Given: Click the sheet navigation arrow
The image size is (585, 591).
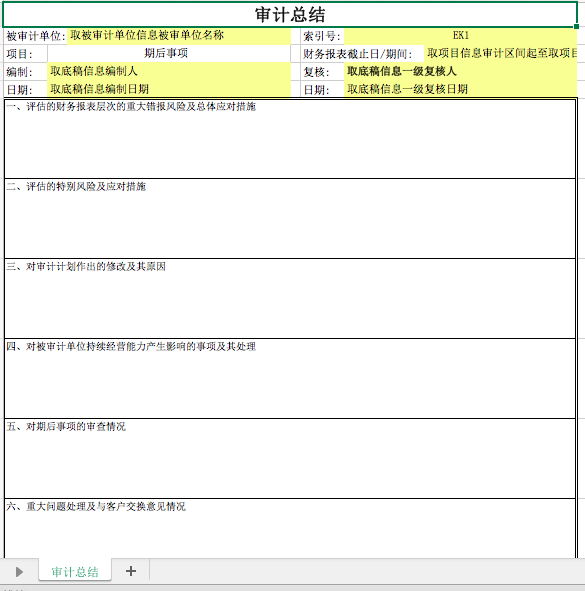Looking at the screenshot, I should coord(19,571).
